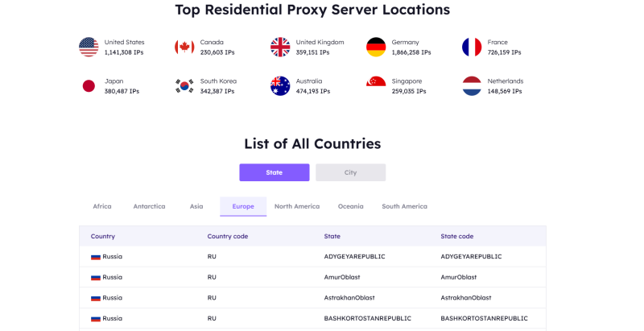
Task: Select the North America tab
Action: (x=296, y=206)
